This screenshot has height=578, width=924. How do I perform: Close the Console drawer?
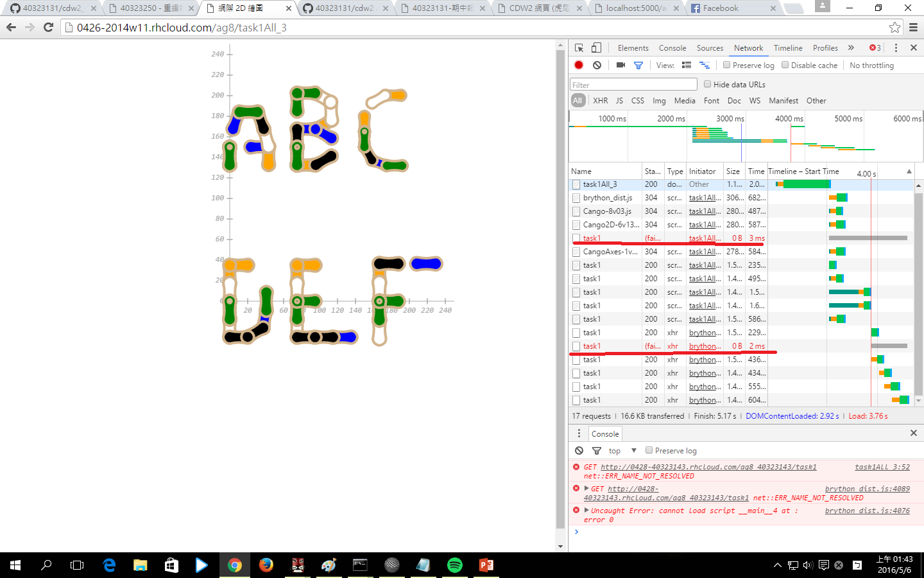[913, 433]
